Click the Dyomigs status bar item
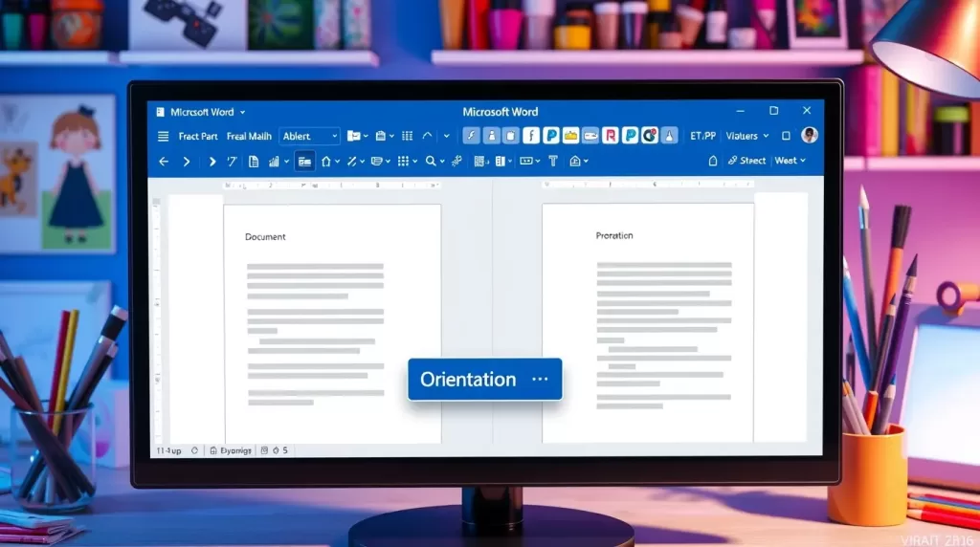Image resolution: width=980 pixels, height=547 pixels. click(x=231, y=450)
